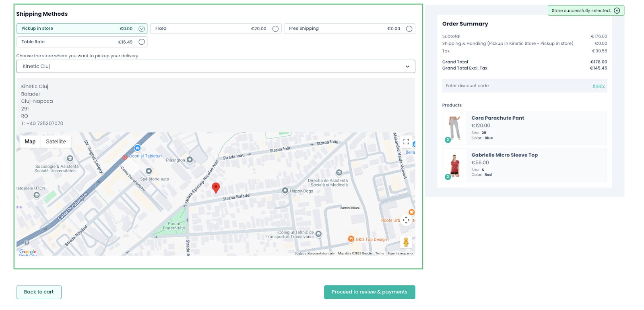This screenshot has width=644, height=310.
Task: Toggle fullscreen view of the map
Action: [406, 141]
